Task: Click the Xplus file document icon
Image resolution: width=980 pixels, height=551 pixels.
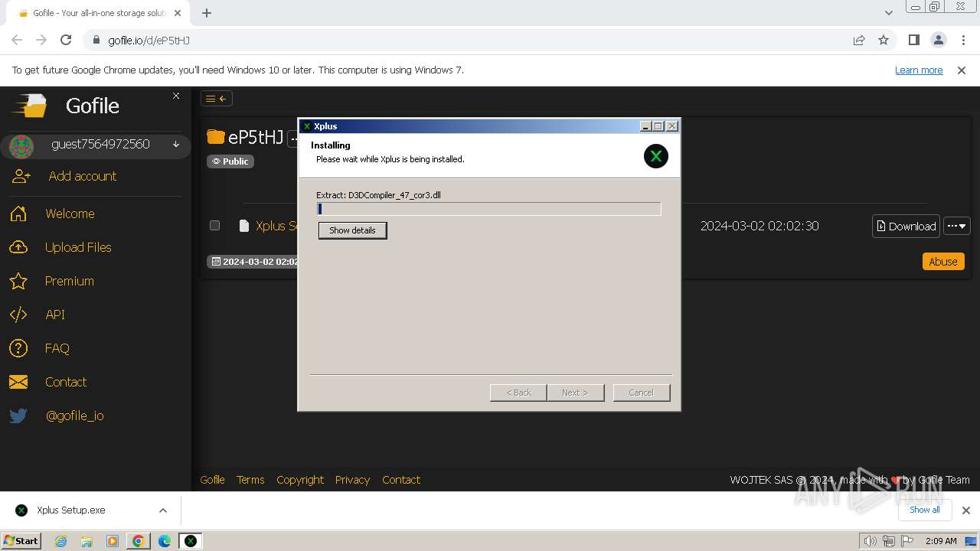Action: pos(244,226)
